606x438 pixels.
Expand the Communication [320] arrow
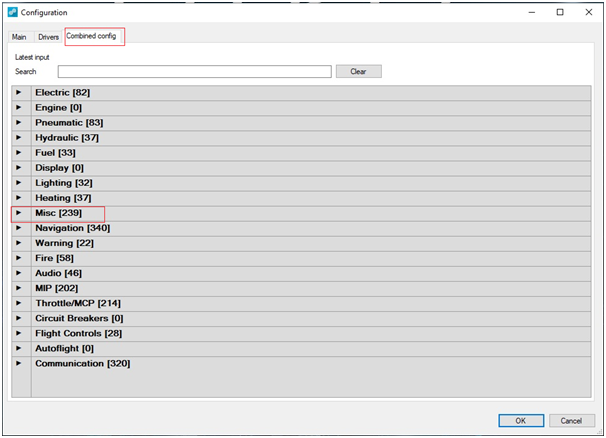(19, 363)
